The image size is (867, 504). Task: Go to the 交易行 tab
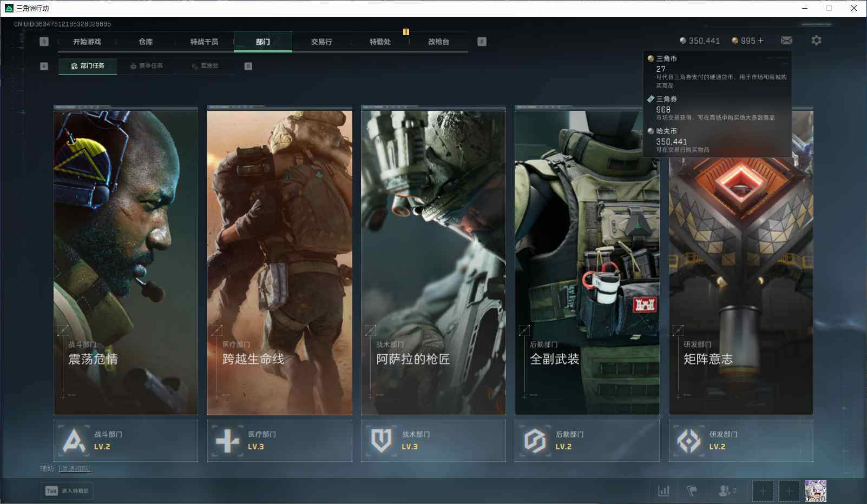click(x=321, y=42)
